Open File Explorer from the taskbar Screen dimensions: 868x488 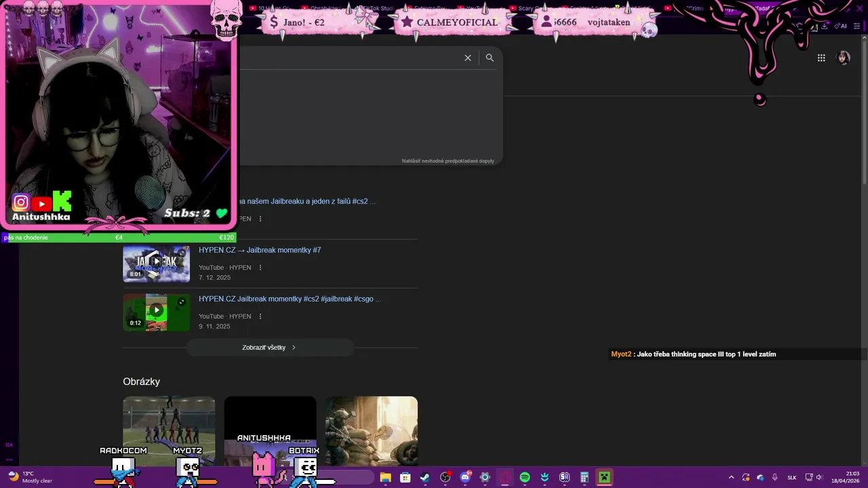coord(385,477)
